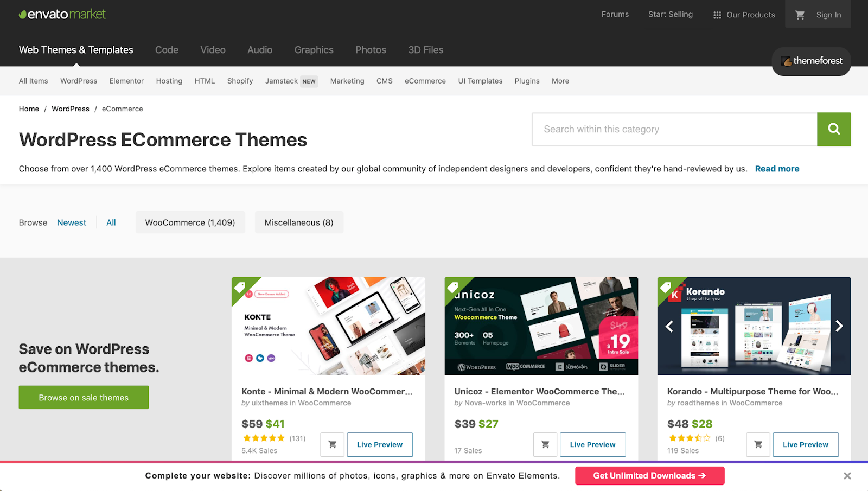
Task: Expand the UI Templates category menu
Action: [x=480, y=81]
